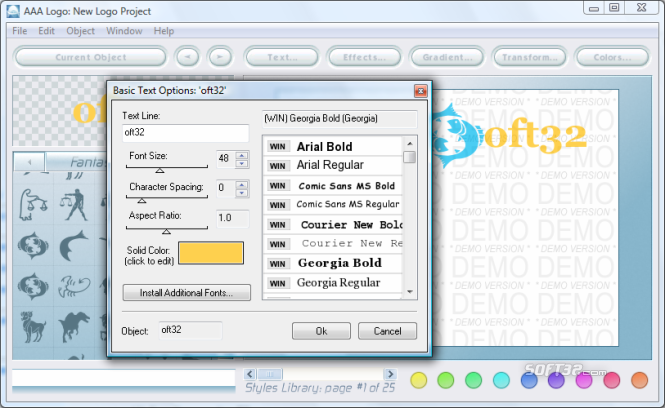Click the Character Spacing value field
The width and height of the screenshot is (665, 408).
pos(226,188)
